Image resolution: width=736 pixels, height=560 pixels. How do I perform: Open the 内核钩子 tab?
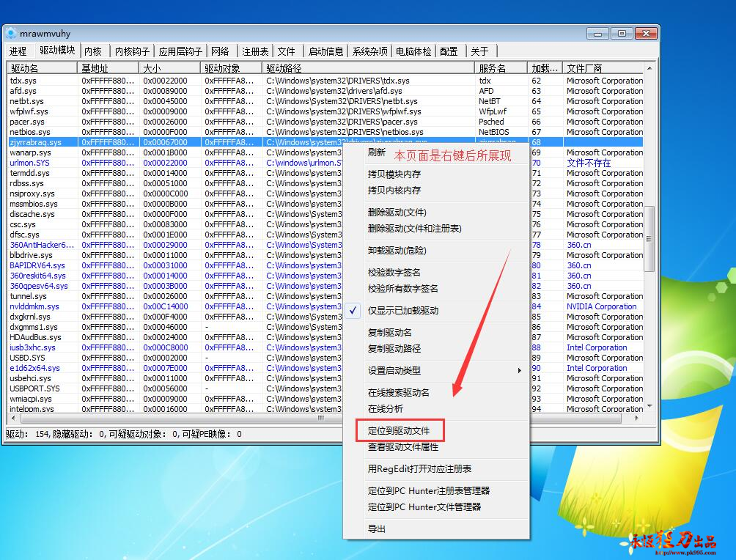tap(132, 51)
